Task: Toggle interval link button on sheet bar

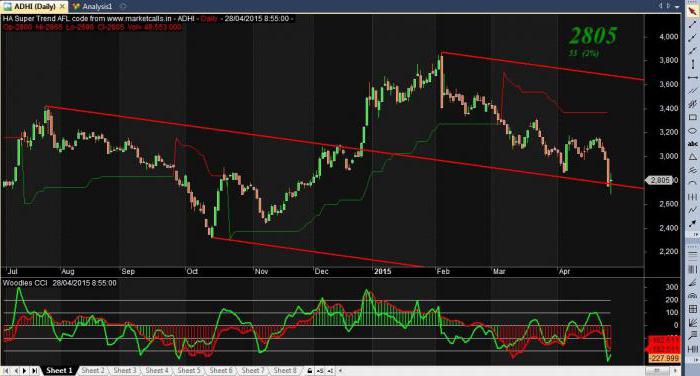Action: pyautogui.click(x=330, y=371)
